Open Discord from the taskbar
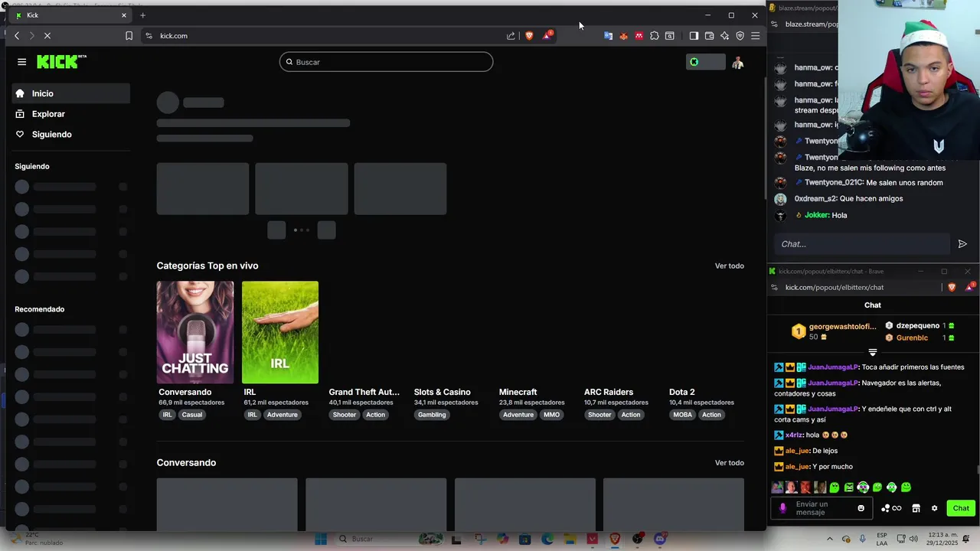Image resolution: width=980 pixels, height=551 pixels. coord(660,539)
